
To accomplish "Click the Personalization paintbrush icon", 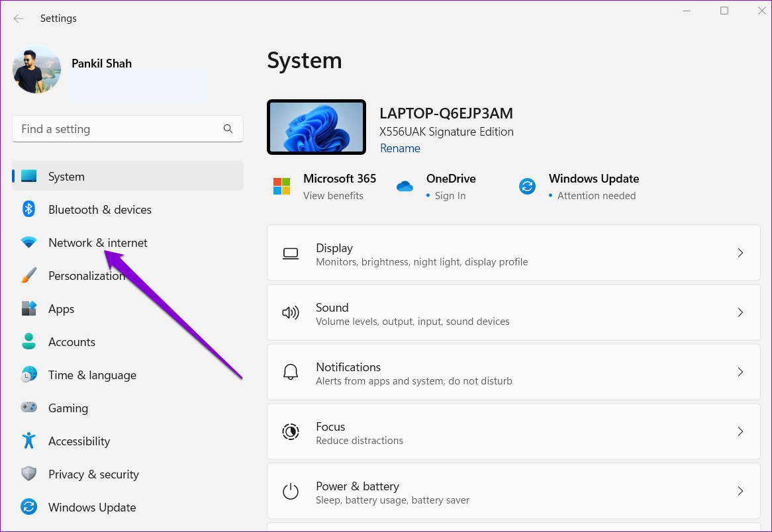I will 28,276.
